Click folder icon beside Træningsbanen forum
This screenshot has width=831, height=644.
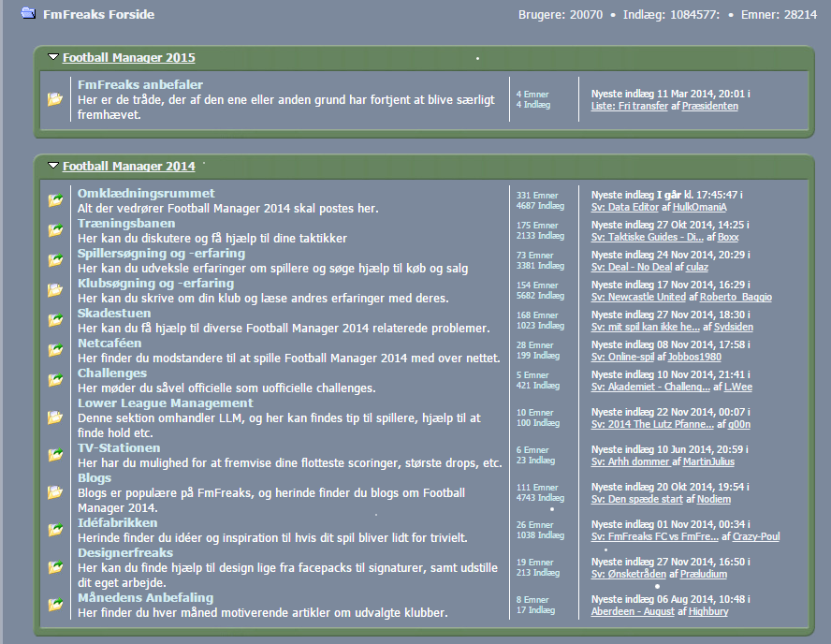[55, 230]
